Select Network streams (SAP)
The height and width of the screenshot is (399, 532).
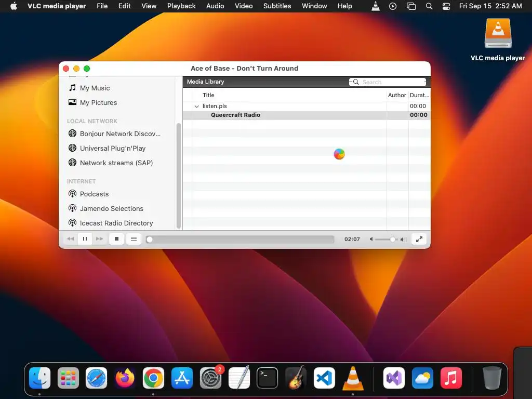116,163
